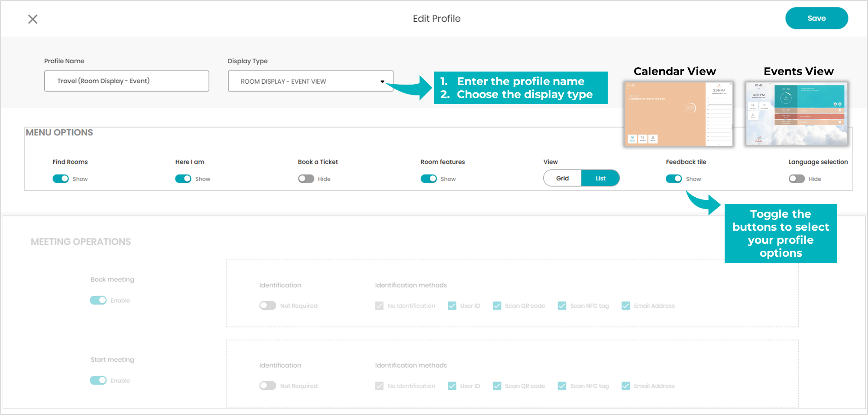Select Grid view option
The width and height of the screenshot is (868, 415).
pyautogui.click(x=562, y=178)
